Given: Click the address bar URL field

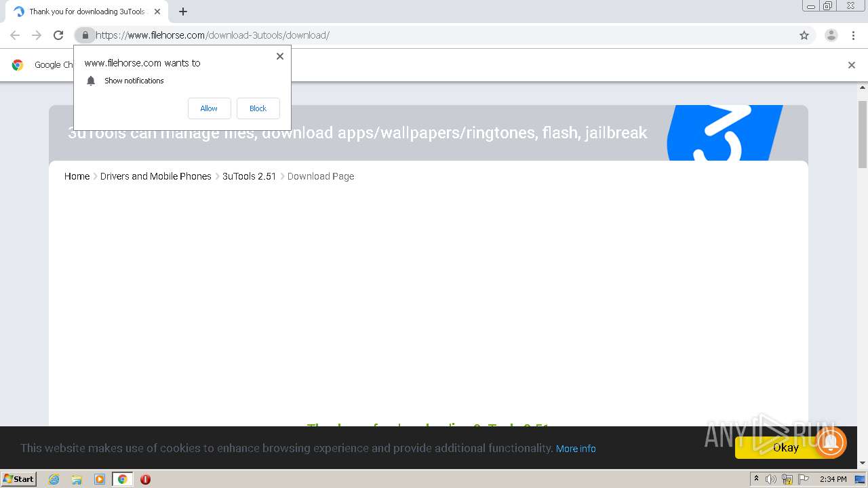Looking at the screenshot, I should pos(444,35).
